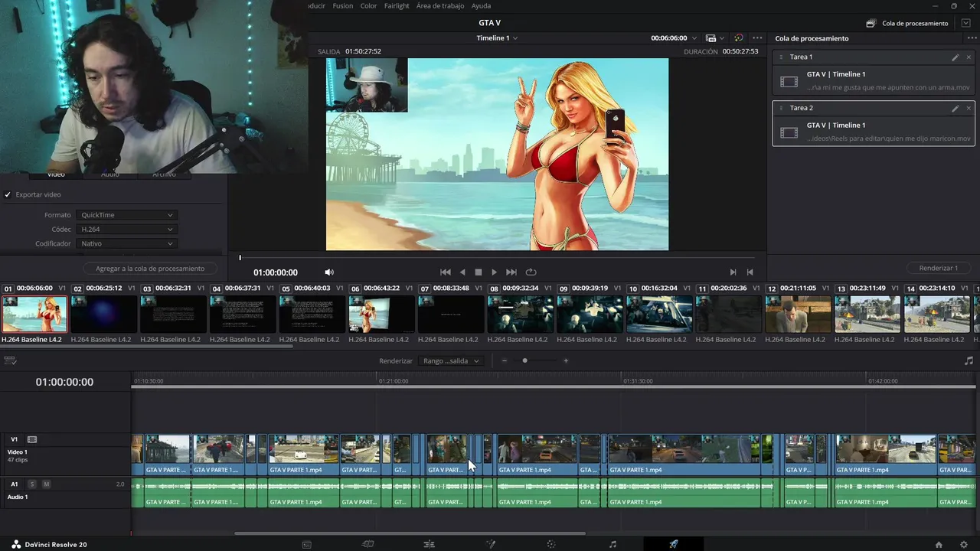Screen dimensions: 980x551
Task: Select clip thumbnail 12 in clip strip
Action: (798, 314)
